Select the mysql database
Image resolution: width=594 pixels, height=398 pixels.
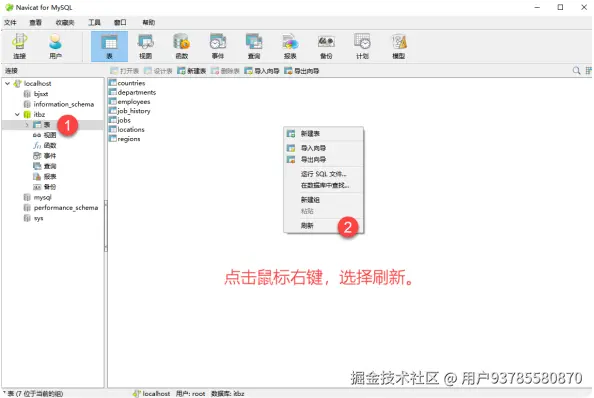(42, 197)
